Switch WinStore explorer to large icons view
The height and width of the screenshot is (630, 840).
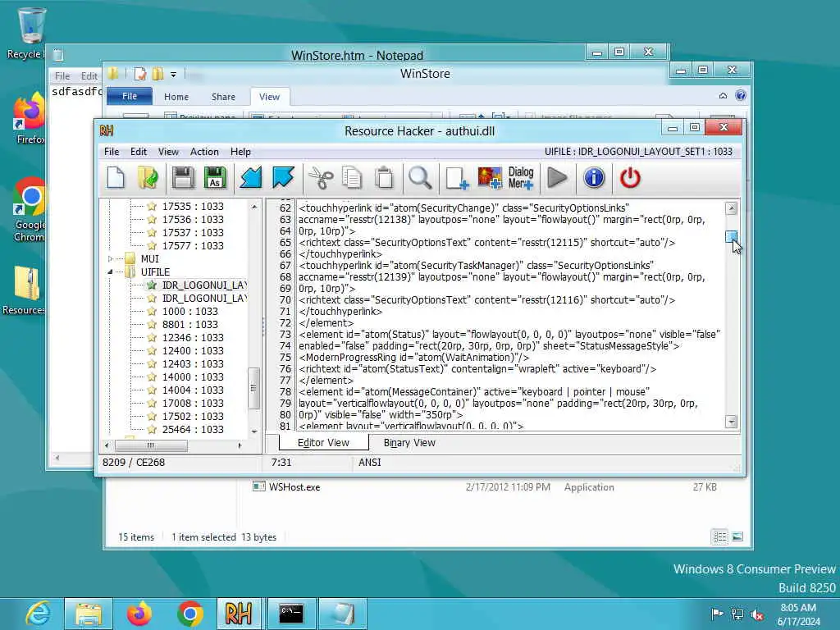pyautogui.click(x=737, y=536)
